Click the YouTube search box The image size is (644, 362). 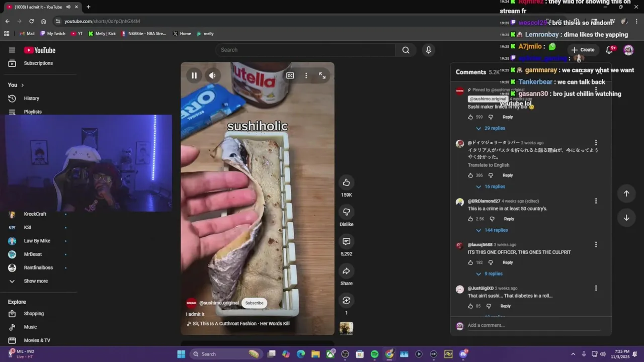pyautogui.click(x=305, y=50)
